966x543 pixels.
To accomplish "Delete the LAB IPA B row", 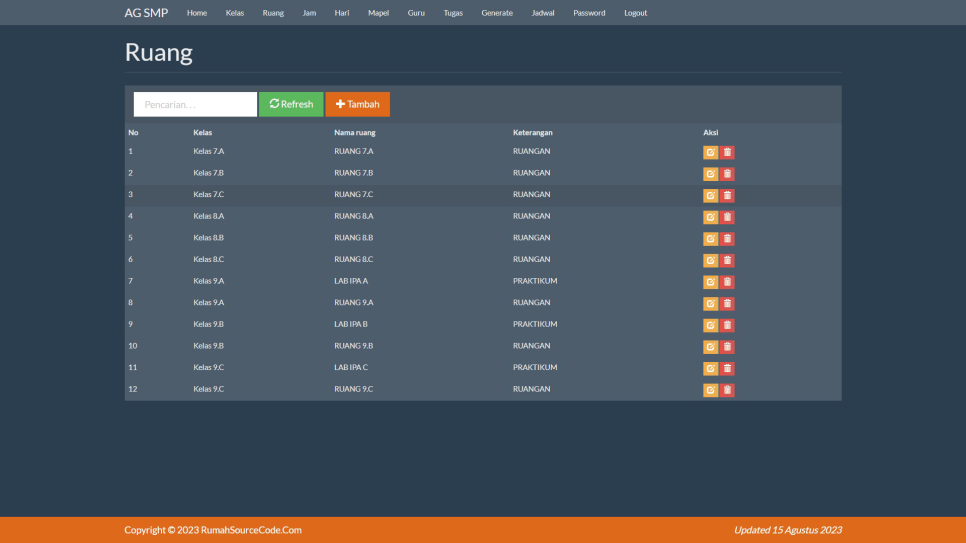I will (x=727, y=325).
